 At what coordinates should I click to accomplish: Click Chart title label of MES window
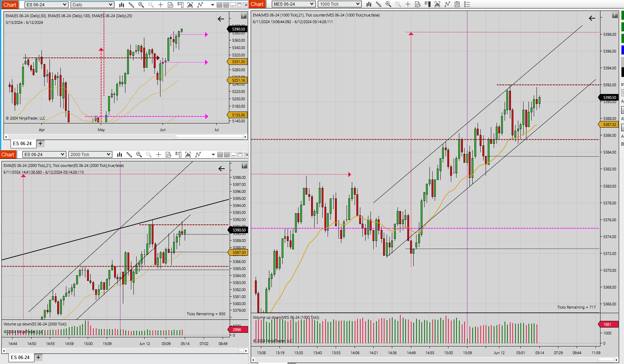coord(257,4)
